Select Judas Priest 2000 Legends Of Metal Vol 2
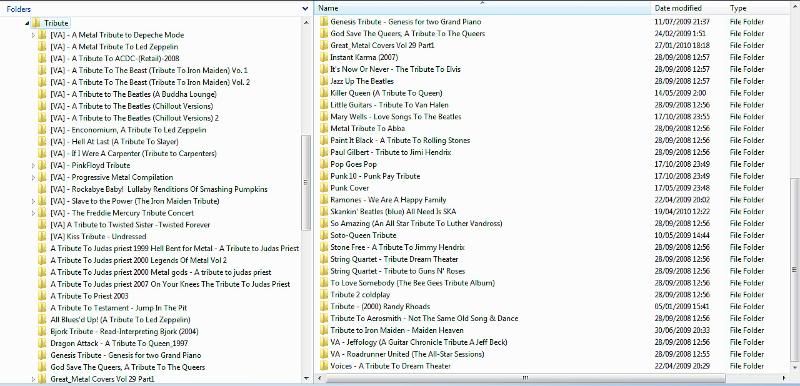Screen dimensions: 800x386 [x=139, y=260]
